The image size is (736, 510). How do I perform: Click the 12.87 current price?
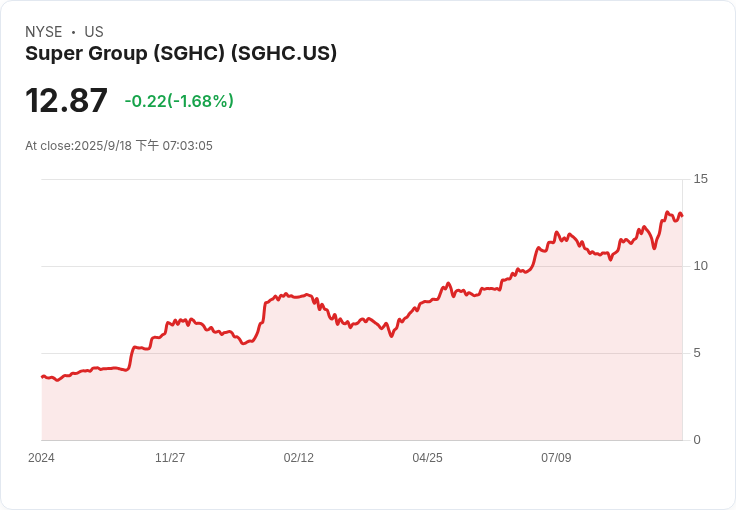[x=66, y=101]
